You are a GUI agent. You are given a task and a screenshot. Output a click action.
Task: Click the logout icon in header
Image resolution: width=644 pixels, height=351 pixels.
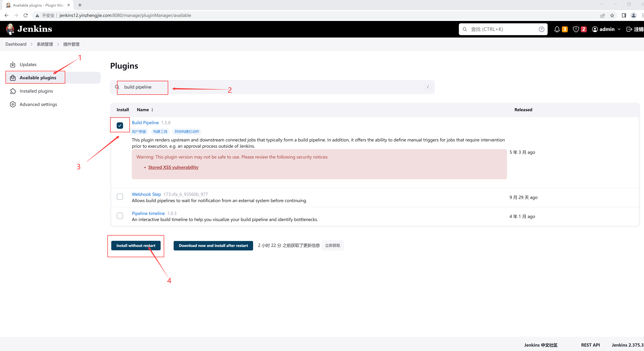tap(629, 29)
